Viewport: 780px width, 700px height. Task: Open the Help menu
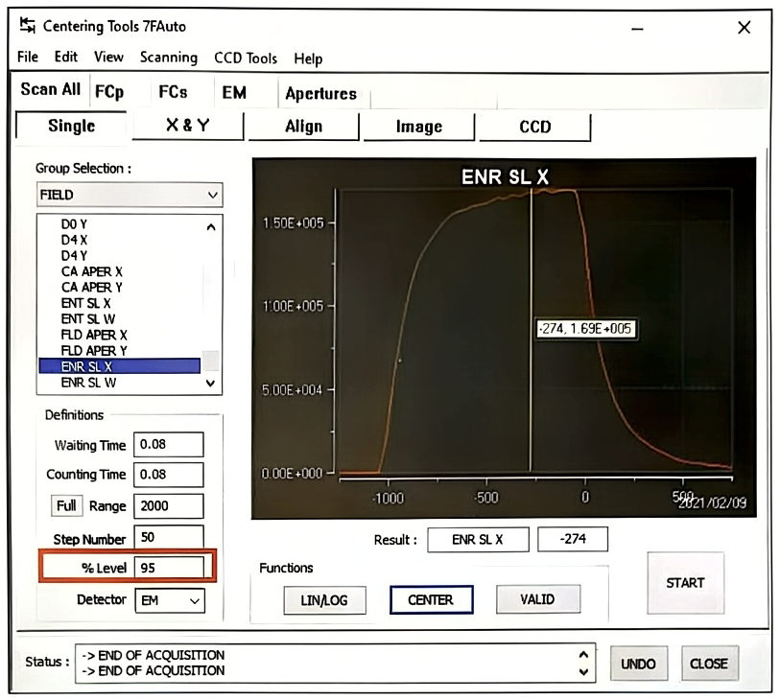tap(308, 58)
